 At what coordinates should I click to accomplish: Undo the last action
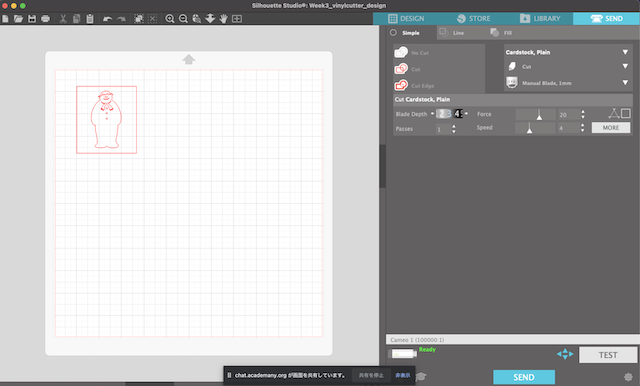(107, 19)
